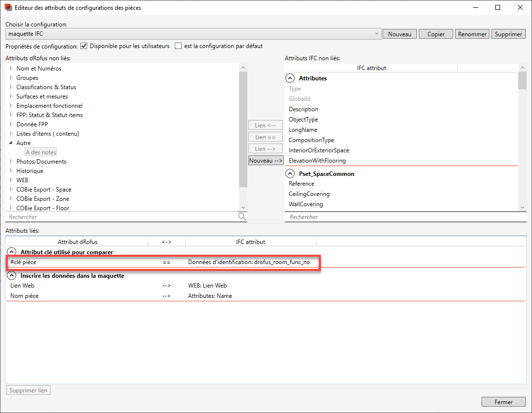Open the configuration dropdown 'maquette IFC'
Viewport: 532px width, 413px height.
point(376,34)
